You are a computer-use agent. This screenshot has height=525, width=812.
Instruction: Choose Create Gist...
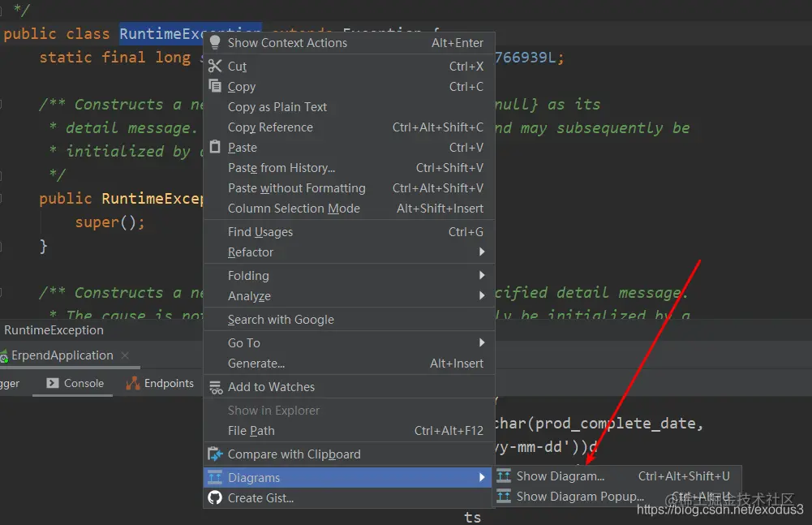tap(350, 497)
